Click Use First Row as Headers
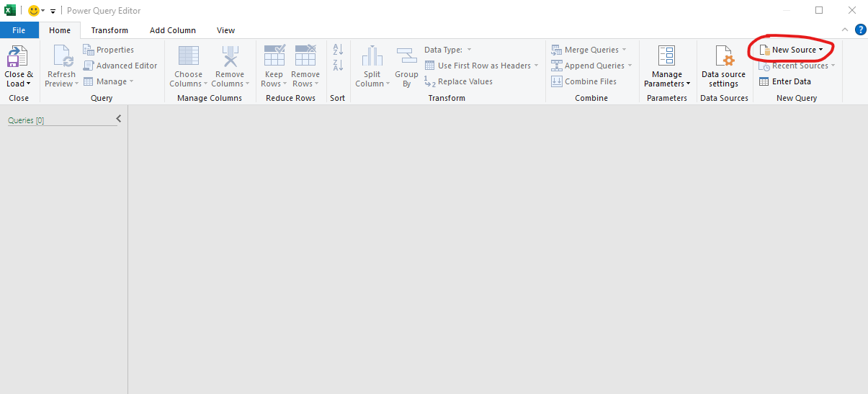Image resolution: width=868 pixels, height=394 pixels. (481, 66)
